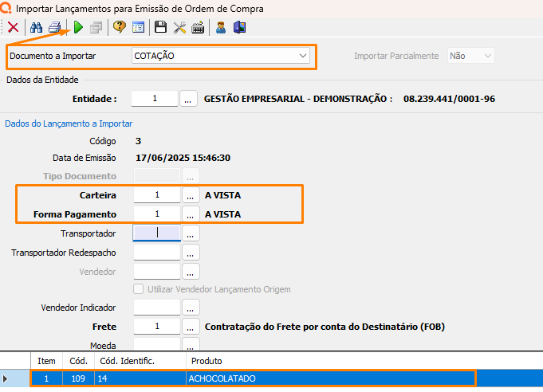Open Frete lookup ellipsis button
The height and width of the screenshot is (392, 543).
(191, 327)
